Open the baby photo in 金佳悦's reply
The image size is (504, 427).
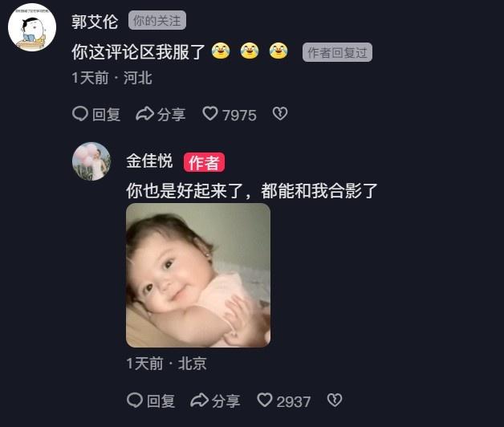coord(198,275)
